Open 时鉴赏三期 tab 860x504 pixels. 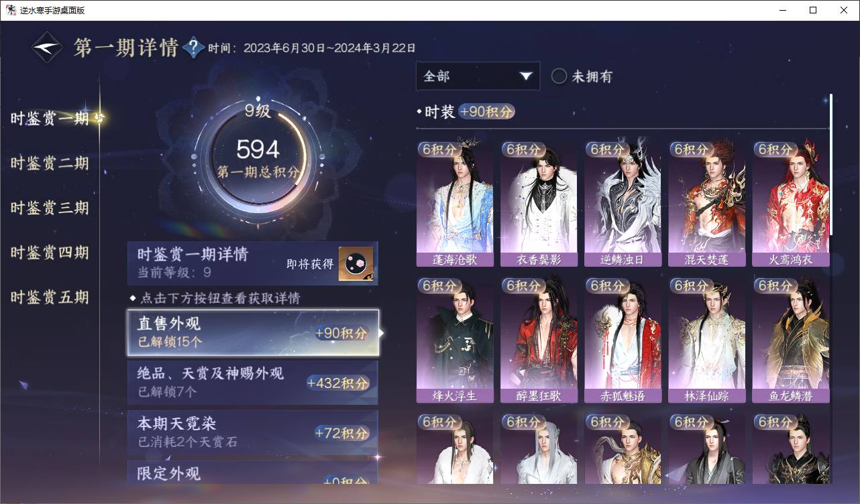50,208
